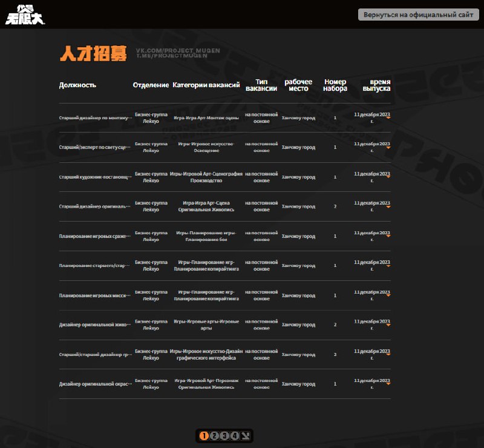Select category cell Игра-Игра Арт-Монтаж сцены

click(x=206, y=117)
